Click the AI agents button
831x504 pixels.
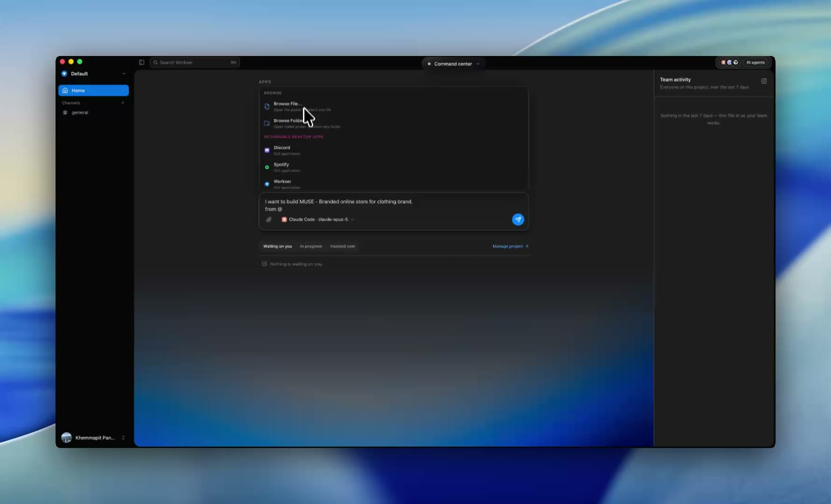point(755,62)
